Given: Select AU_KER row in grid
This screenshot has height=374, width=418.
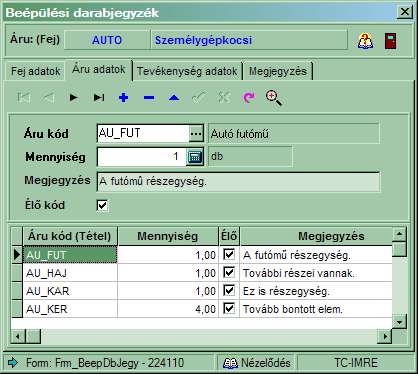Looking at the screenshot, I should (x=70, y=309).
